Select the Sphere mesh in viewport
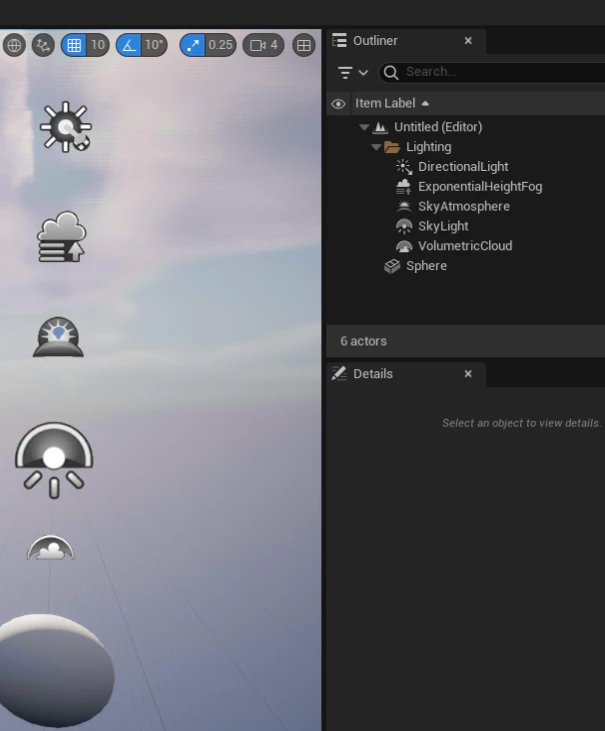The width and height of the screenshot is (605, 731). click(x=55, y=670)
